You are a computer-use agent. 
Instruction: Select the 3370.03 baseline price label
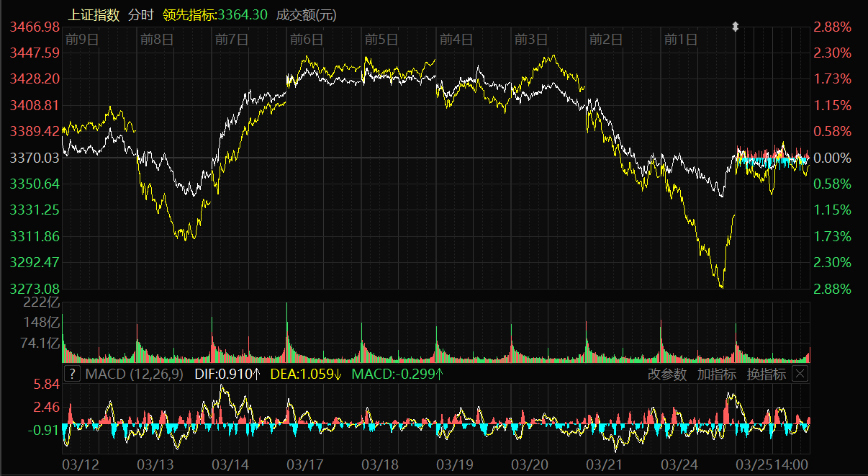(35, 158)
